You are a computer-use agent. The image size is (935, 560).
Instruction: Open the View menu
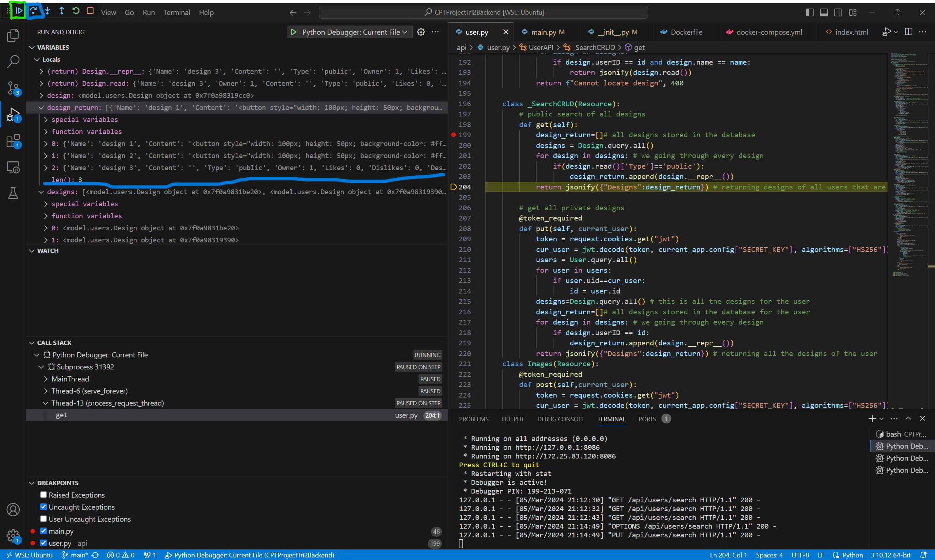click(x=108, y=12)
